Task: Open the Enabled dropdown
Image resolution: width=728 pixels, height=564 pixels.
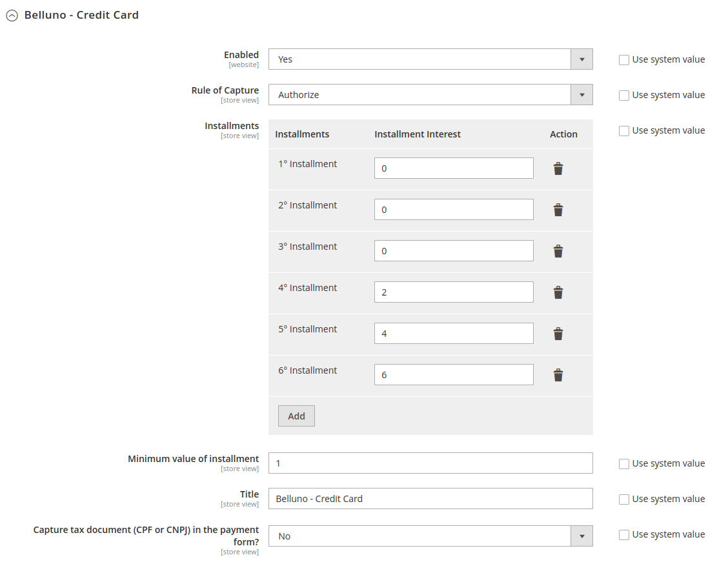Action: (x=430, y=59)
